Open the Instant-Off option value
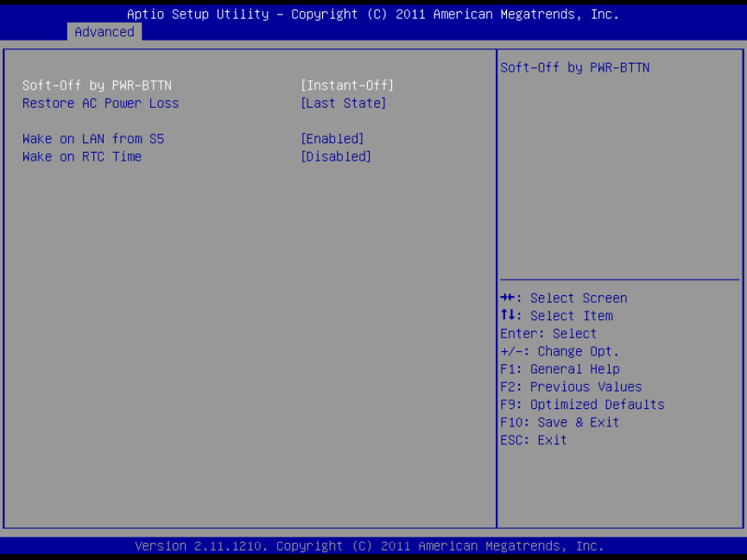The height and width of the screenshot is (560, 747). [x=347, y=85]
